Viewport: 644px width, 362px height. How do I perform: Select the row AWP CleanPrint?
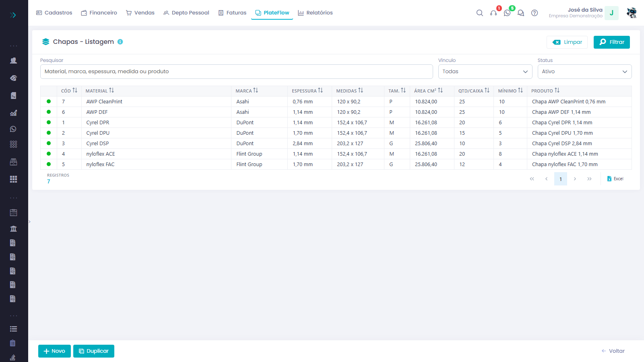[x=336, y=102]
